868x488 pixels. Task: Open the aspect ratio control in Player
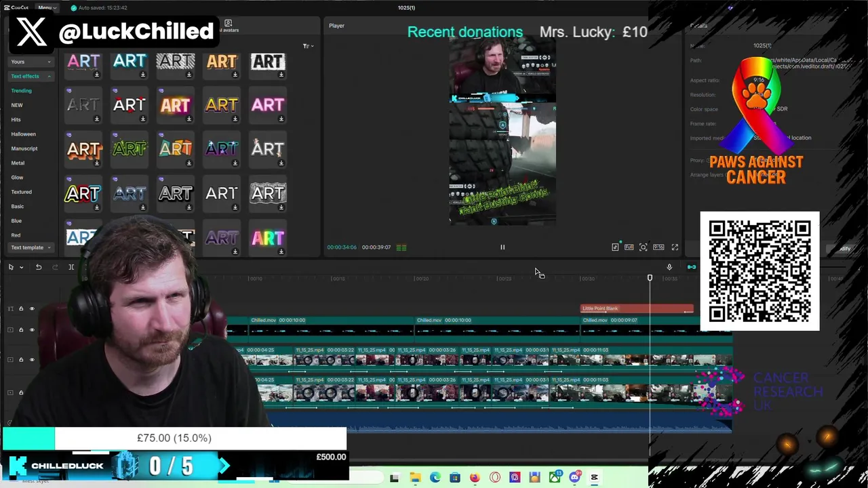[658, 247]
